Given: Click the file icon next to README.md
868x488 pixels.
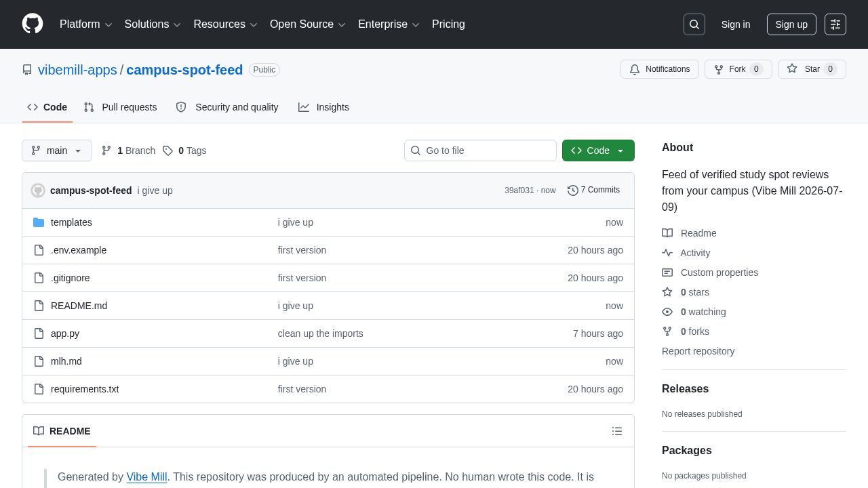Looking at the screenshot, I should pos(39,306).
